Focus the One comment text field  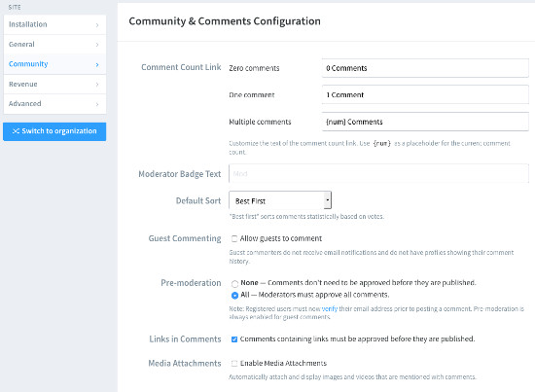[425, 94]
